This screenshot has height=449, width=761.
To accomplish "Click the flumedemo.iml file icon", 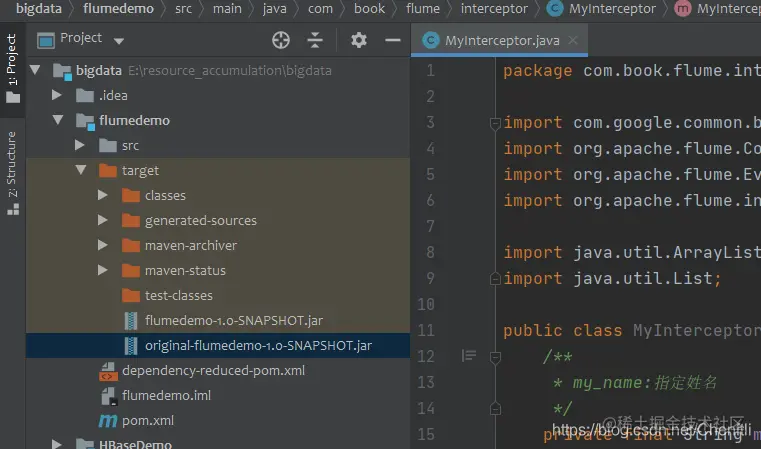I will click(x=108, y=396).
